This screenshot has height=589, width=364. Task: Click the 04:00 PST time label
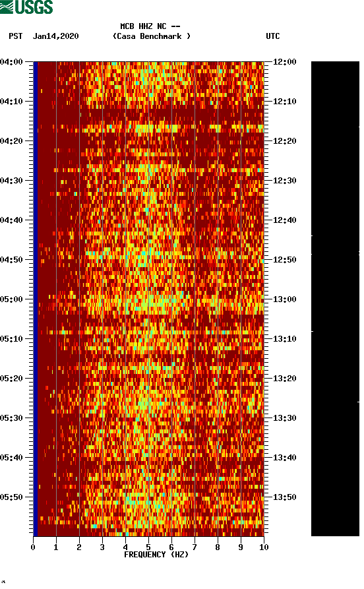11,61
